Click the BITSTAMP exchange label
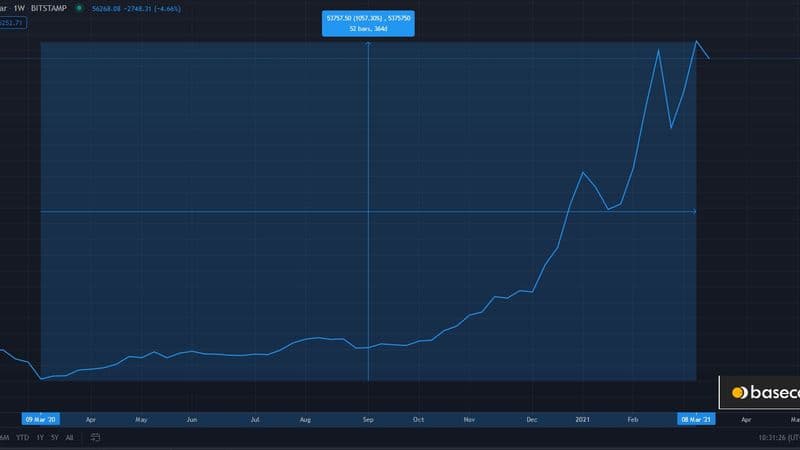The width and height of the screenshot is (800, 450). click(x=48, y=8)
